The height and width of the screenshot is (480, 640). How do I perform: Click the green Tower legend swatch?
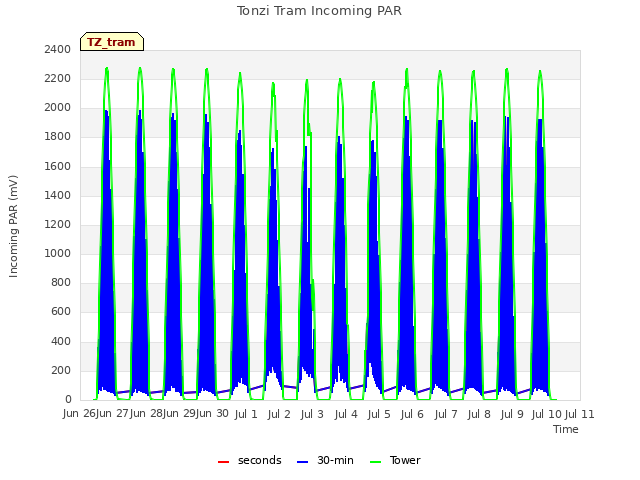[375, 462]
